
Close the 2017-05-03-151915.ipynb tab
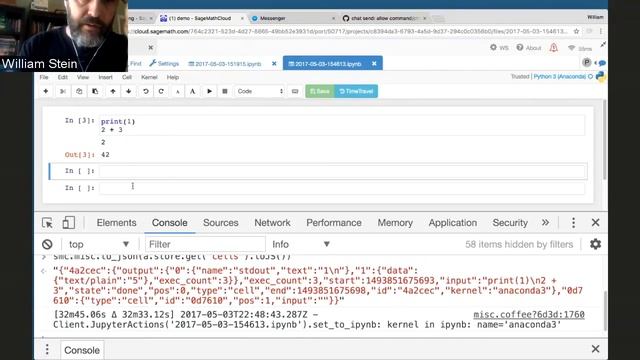(x=274, y=64)
